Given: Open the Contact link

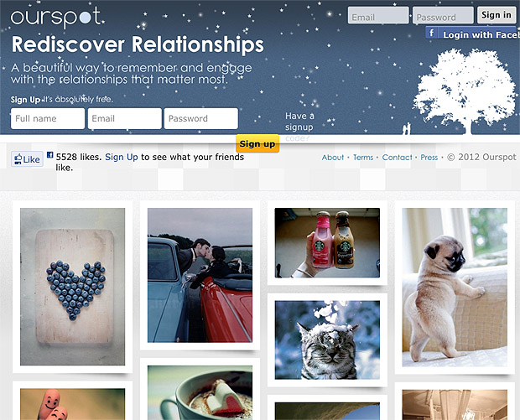Looking at the screenshot, I should (397, 158).
